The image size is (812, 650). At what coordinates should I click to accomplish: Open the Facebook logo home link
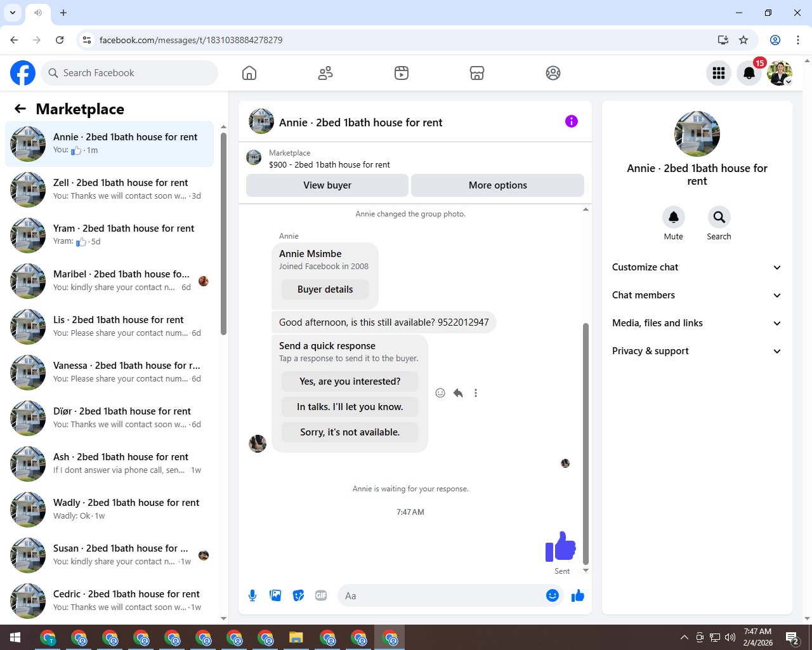(x=23, y=73)
